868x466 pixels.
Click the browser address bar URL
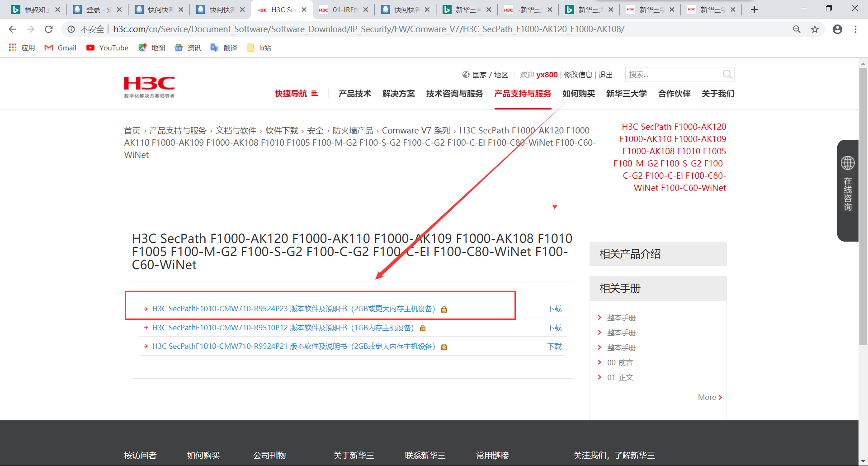coord(369,29)
